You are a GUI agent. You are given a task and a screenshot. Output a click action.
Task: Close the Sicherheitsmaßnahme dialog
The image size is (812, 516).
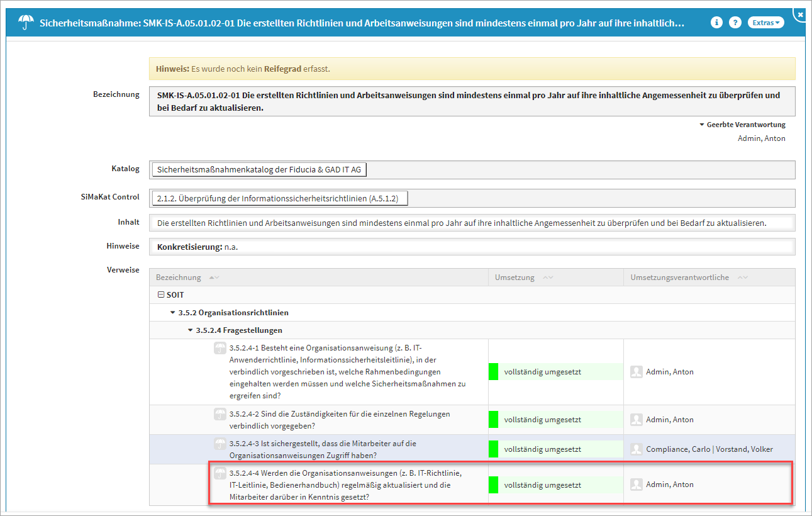pos(799,14)
